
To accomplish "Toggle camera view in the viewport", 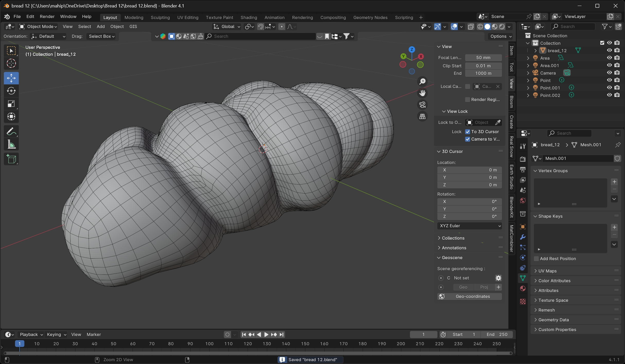I will (x=422, y=105).
